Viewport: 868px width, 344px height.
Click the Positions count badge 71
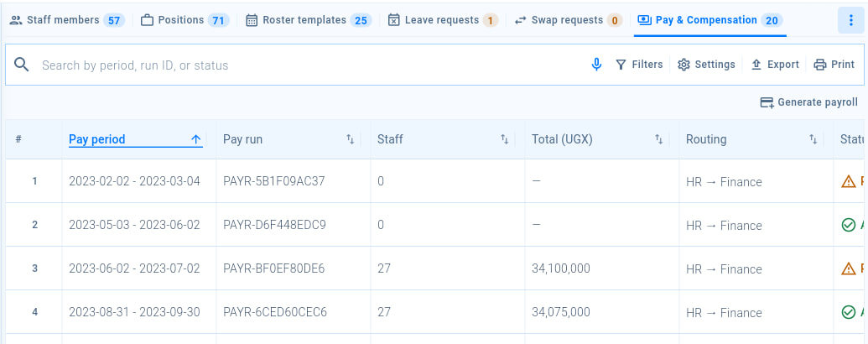pyautogui.click(x=219, y=20)
